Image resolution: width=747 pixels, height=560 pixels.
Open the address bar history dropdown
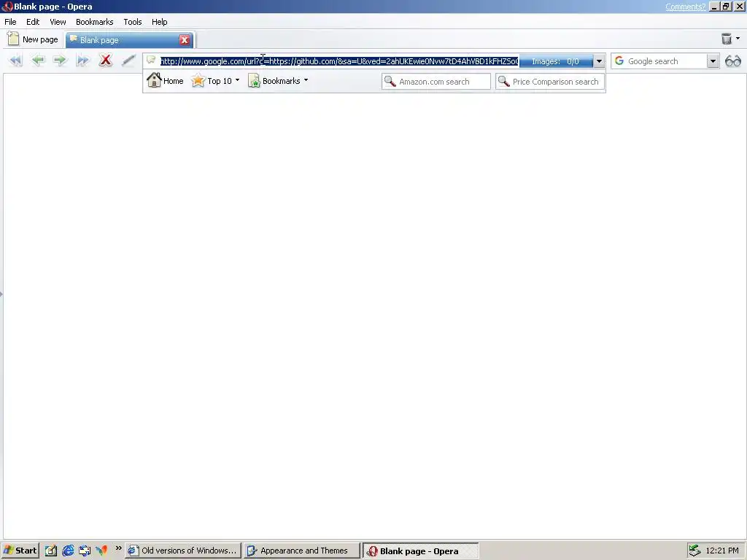pyautogui.click(x=599, y=61)
